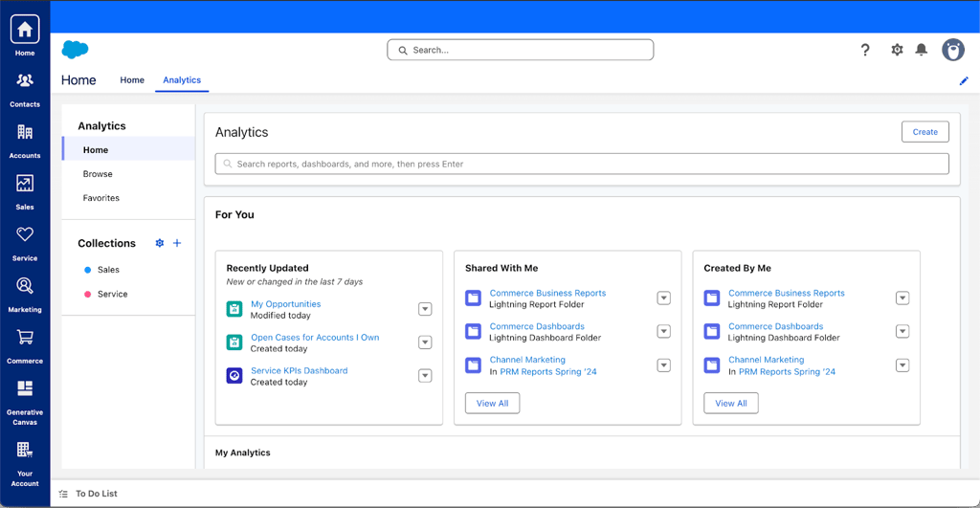Screen dimensions: 980x508
Task: Open Collections settings gear icon
Action: 160,243
